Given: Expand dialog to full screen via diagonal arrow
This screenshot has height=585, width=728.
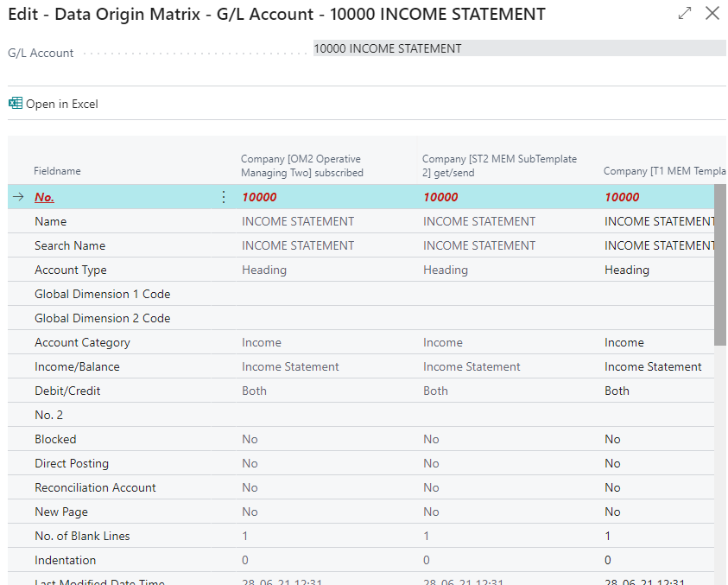Looking at the screenshot, I should coord(684,14).
